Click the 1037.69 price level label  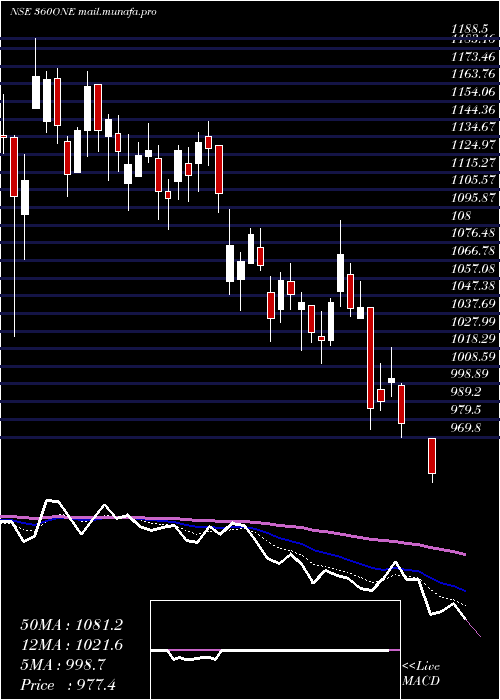point(473,304)
